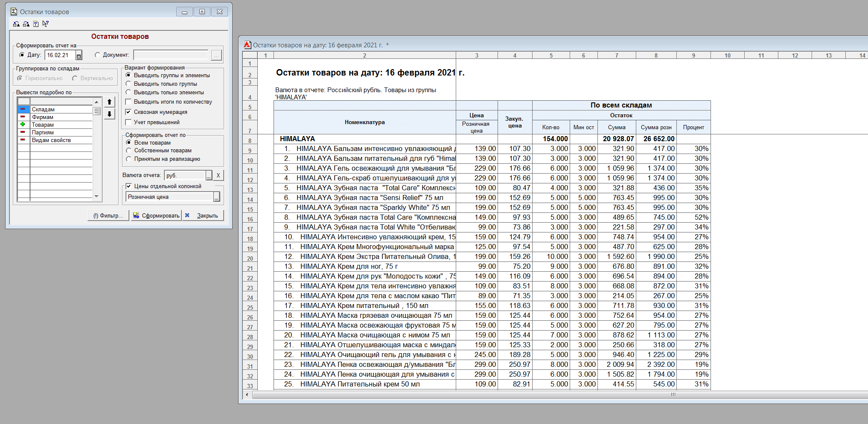
Task: Open the calendar picker next to date field
Action: tap(79, 55)
